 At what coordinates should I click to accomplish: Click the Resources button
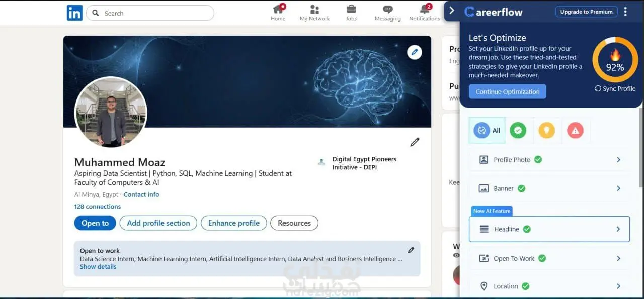[294, 223]
